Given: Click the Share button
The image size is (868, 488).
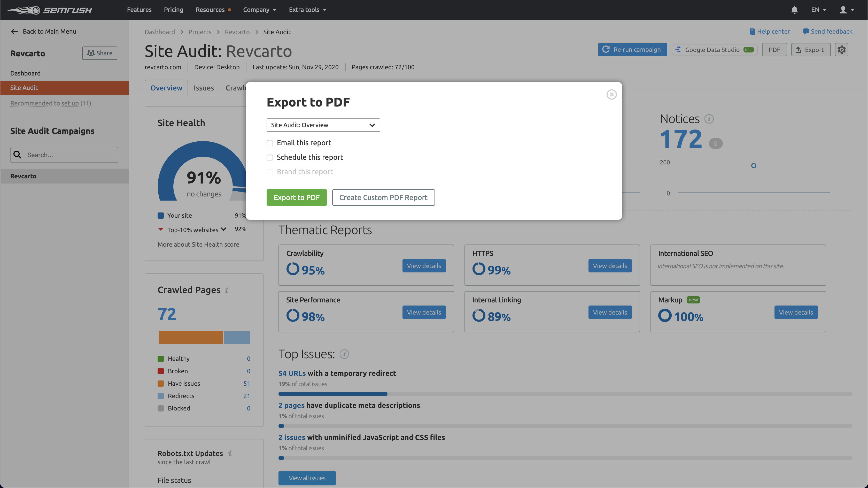Looking at the screenshot, I should point(100,53).
